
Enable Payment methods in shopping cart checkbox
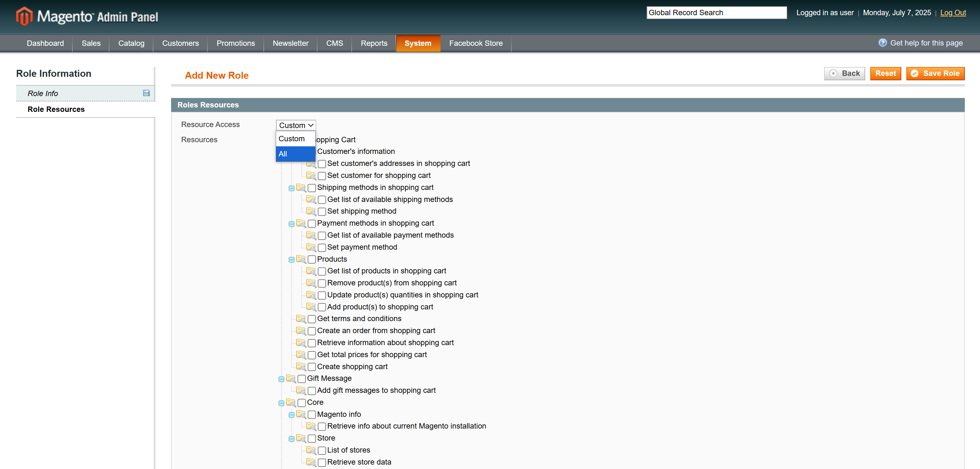click(312, 223)
